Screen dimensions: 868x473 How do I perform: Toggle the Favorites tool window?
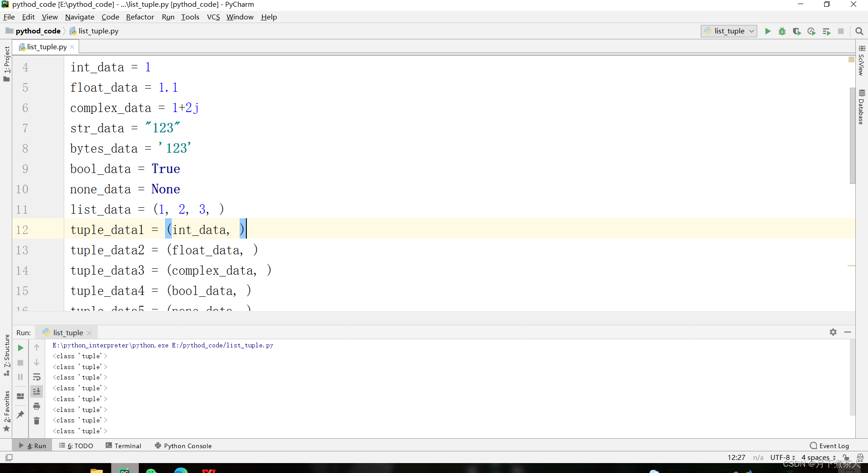point(7,411)
